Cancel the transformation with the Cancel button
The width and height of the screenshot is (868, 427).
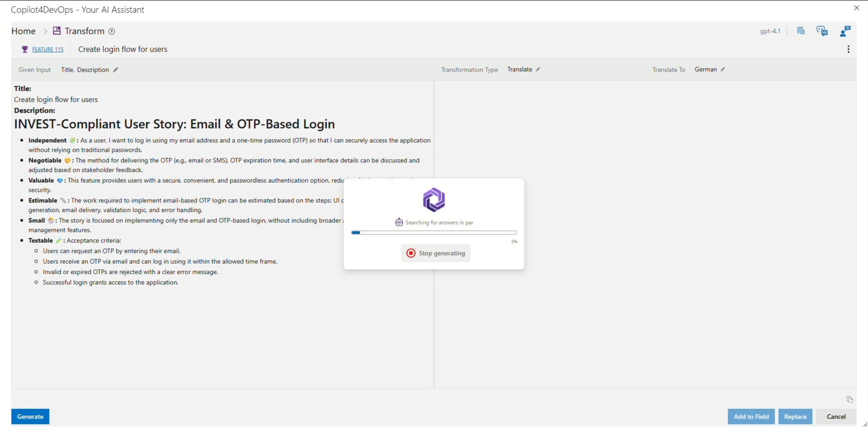(x=837, y=417)
